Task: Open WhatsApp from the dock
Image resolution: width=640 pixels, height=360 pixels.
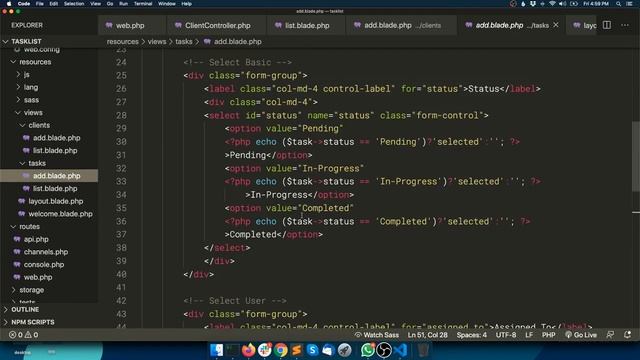Action: [x=367, y=350]
